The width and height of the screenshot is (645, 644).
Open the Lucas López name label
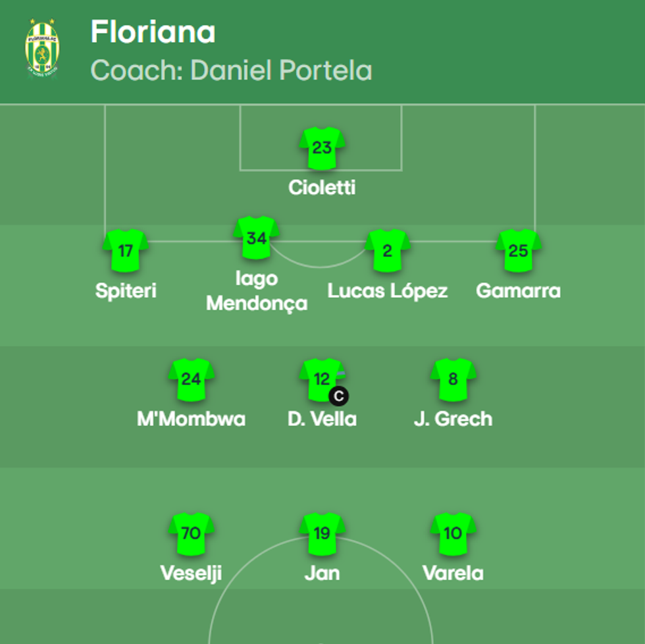[388, 291]
